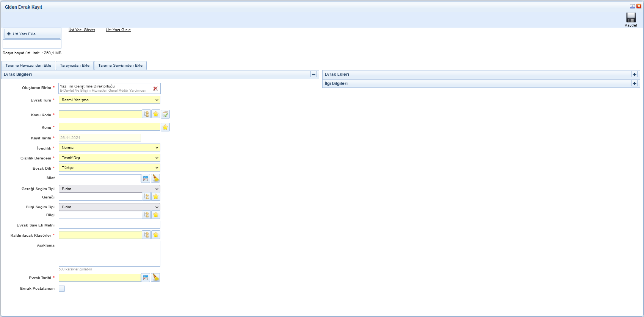Image resolution: width=644 pixels, height=317 pixels.
Task: Collapse the Evrak Bilgileri panel
Action: click(x=313, y=74)
